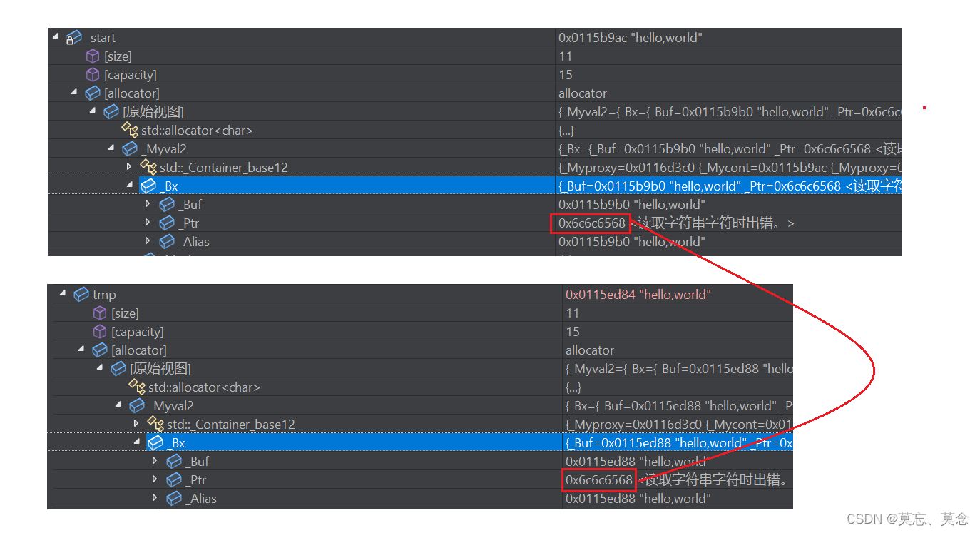Click the _Myval2 class icon under tmp
The image size is (980, 533).
(137, 405)
